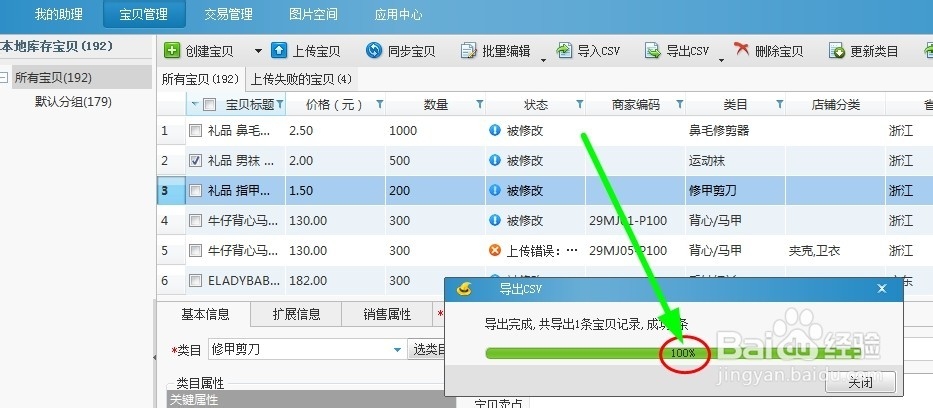Click status info icon in row 3

point(494,190)
